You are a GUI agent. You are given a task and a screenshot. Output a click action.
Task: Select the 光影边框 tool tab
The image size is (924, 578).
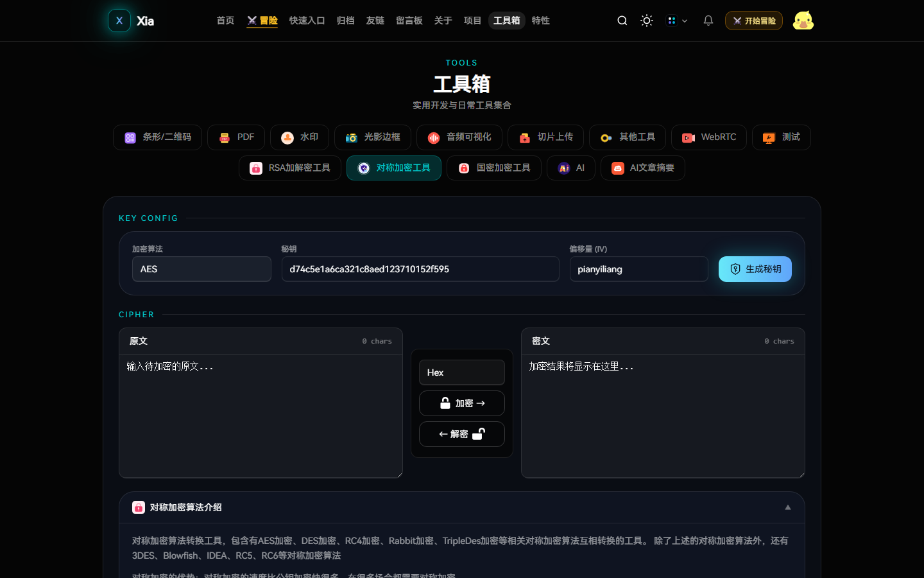pos(373,137)
